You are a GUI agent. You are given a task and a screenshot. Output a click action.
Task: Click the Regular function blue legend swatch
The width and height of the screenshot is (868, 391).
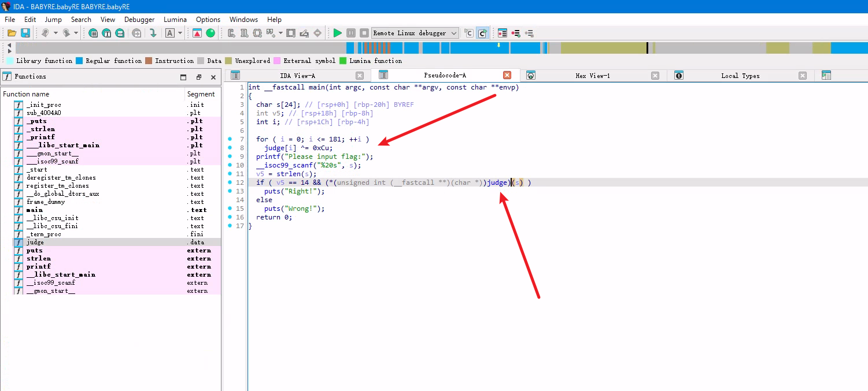pyautogui.click(x=79, y=61)
